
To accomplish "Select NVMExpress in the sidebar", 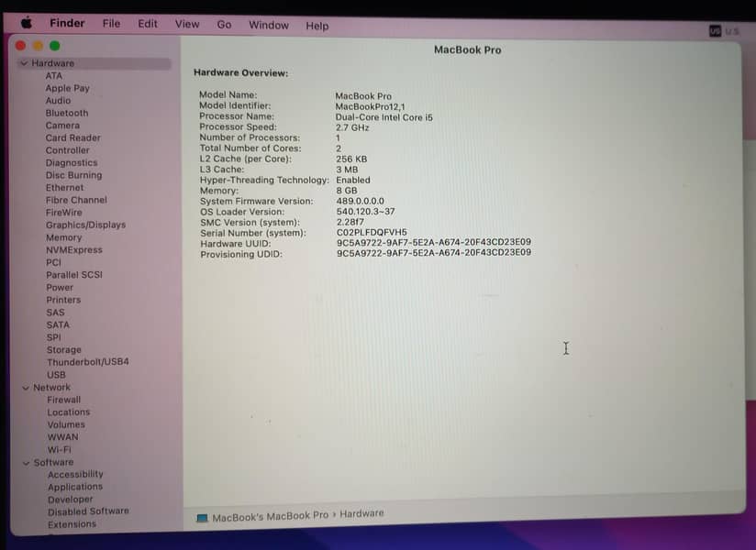I will (74, 250).
